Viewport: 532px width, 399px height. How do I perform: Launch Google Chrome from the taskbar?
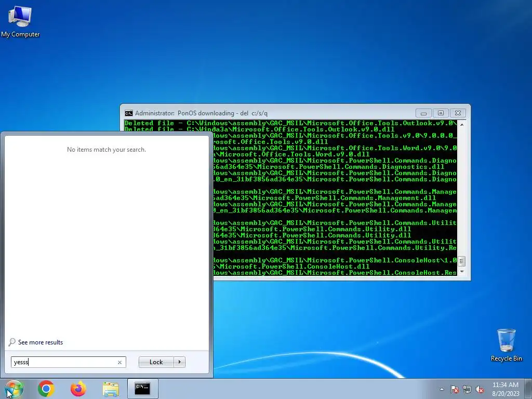[46, 389]
